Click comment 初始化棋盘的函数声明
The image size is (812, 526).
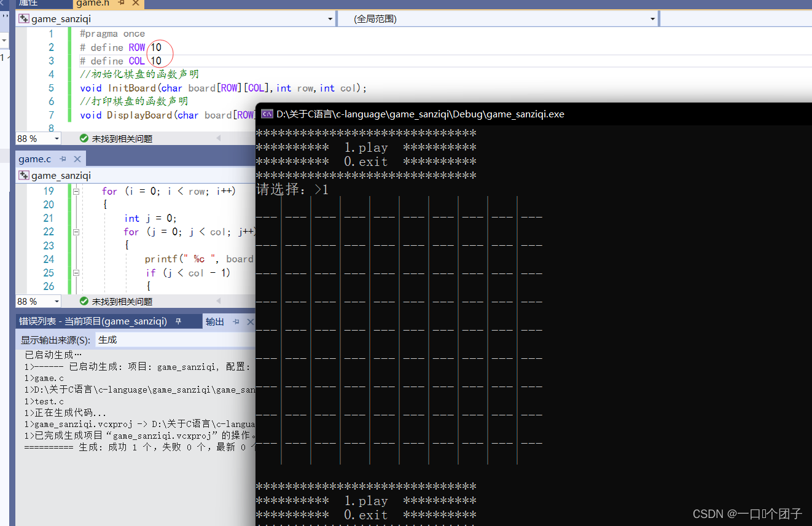click(139, 74)
